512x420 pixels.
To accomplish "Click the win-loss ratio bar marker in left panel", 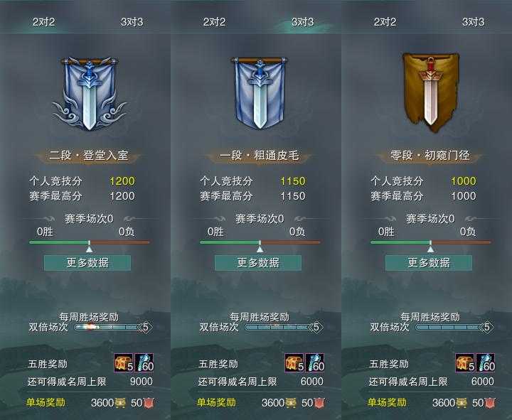I will (90, 247).
